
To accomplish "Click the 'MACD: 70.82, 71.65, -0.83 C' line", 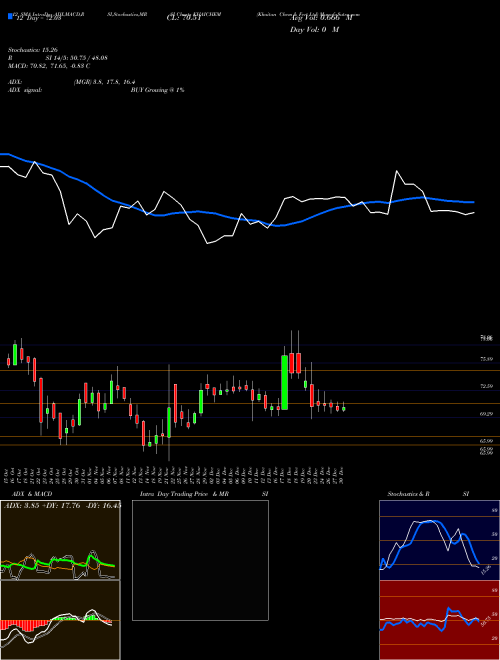I will pyautogui.click(x=49, y=66).
